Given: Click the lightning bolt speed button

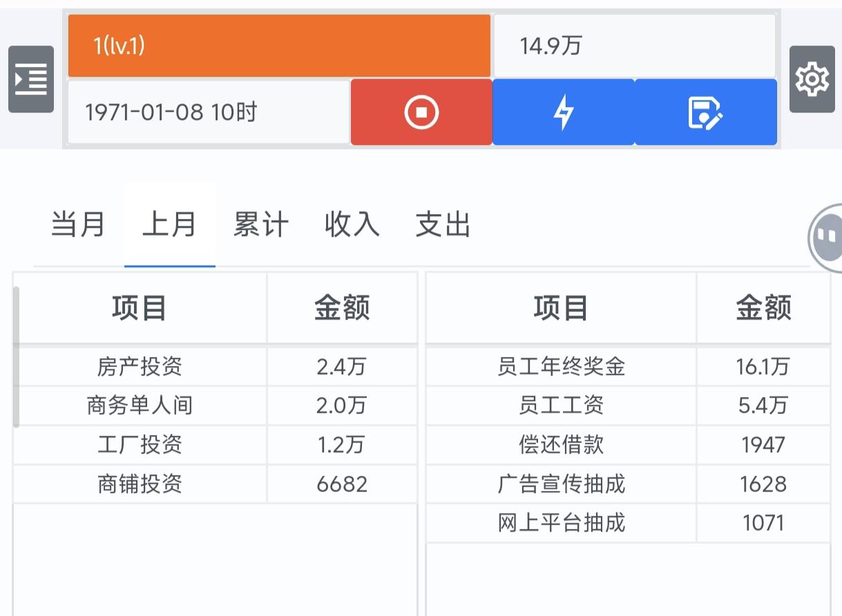Looking at the screenshot, I should click(x=564, y=112).
